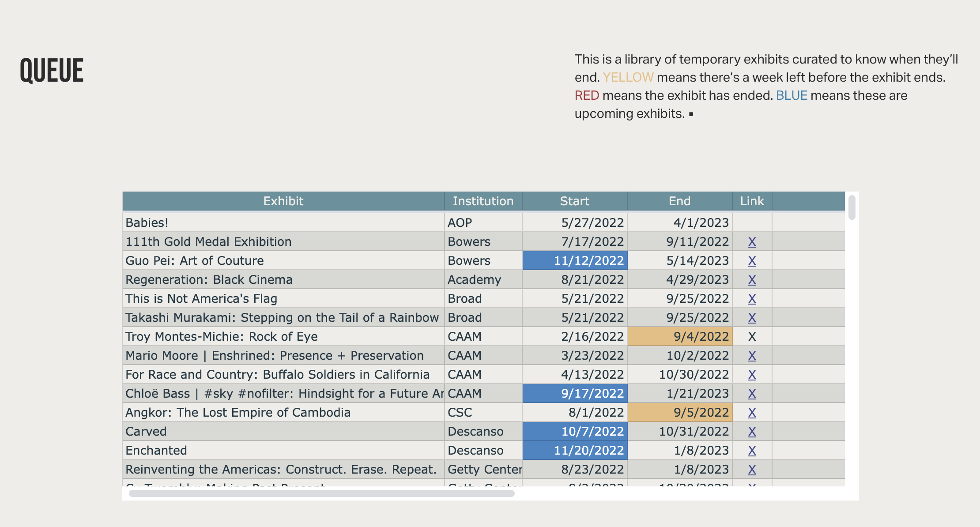Follow the This is Not America's Flag link
The width and height of the screenshot is (980, 527).
coord(752,299)
